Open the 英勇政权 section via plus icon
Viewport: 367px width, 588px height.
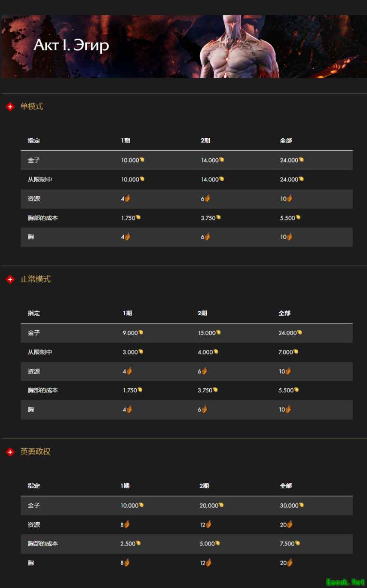[x=10, y=452]
